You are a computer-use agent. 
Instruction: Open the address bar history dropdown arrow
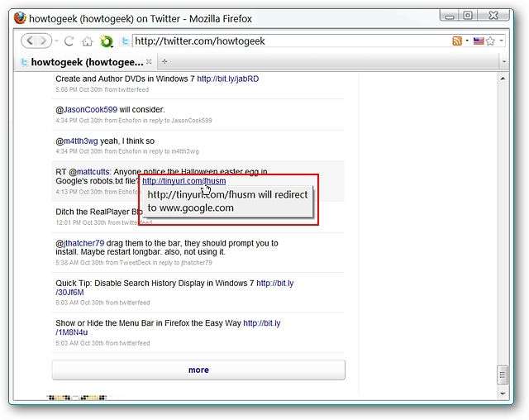click(502, 41)
